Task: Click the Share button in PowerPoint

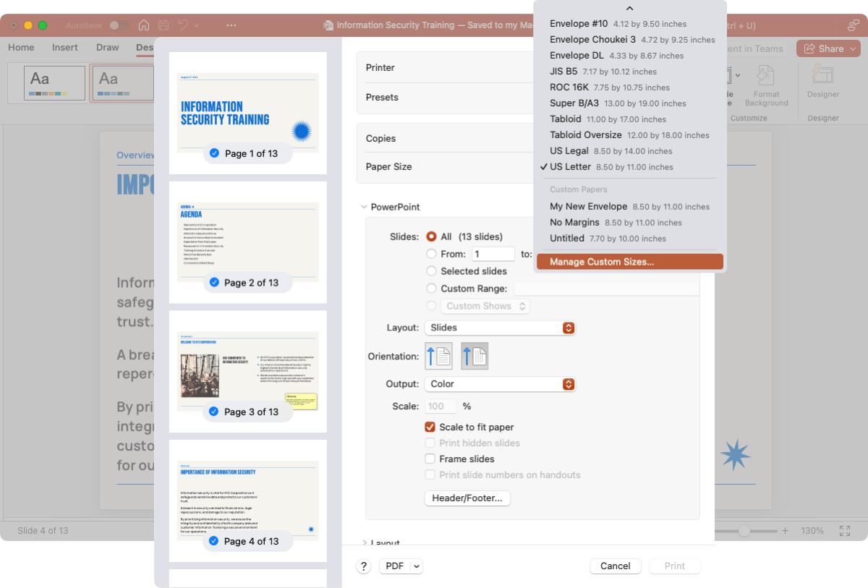Action: pyautogui.click(x=828, y=48)
